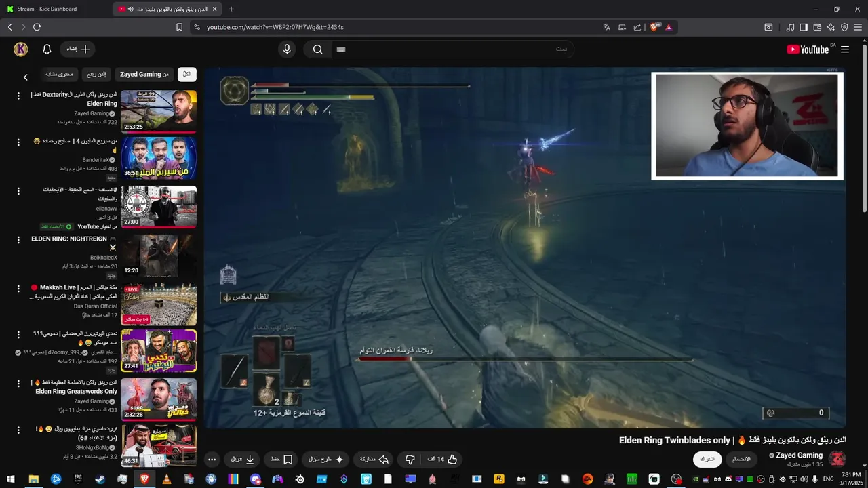Like the video with 14K likes
This screenshot has height=488, width=868.
[441, 459]
